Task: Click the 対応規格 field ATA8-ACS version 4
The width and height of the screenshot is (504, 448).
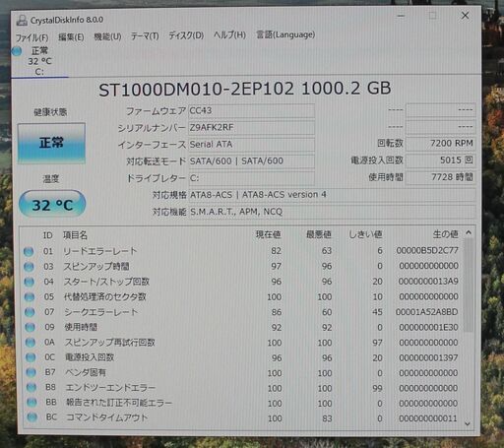Action: pyautogui.click(x=333, y=195)
